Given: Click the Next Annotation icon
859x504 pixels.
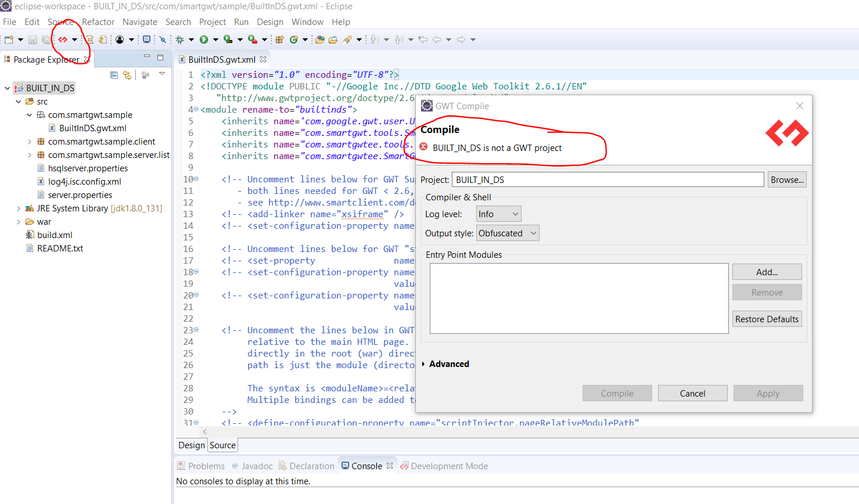Looking at the screenshot, I should pos(375,39).
